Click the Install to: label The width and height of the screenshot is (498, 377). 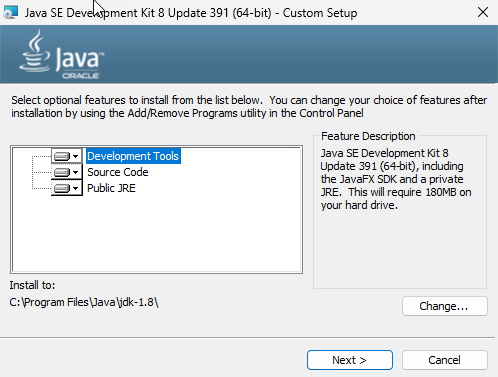[x=32, y=285]
